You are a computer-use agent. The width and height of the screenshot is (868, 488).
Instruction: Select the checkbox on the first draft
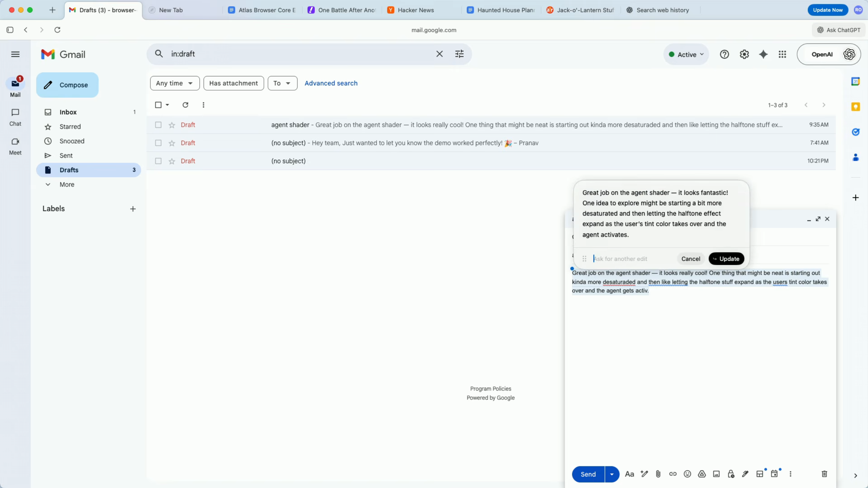[x=157, y=124]
